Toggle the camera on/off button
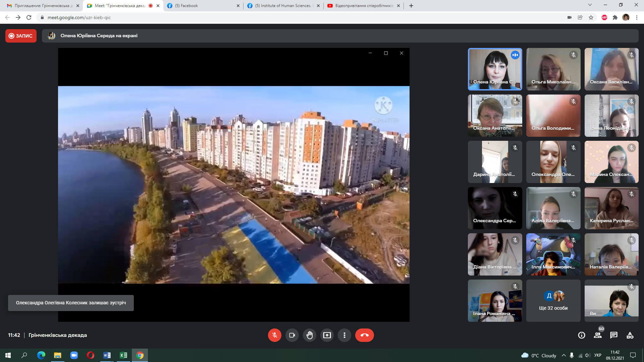This screenshot has width=644, height=362. coord(292,335)
